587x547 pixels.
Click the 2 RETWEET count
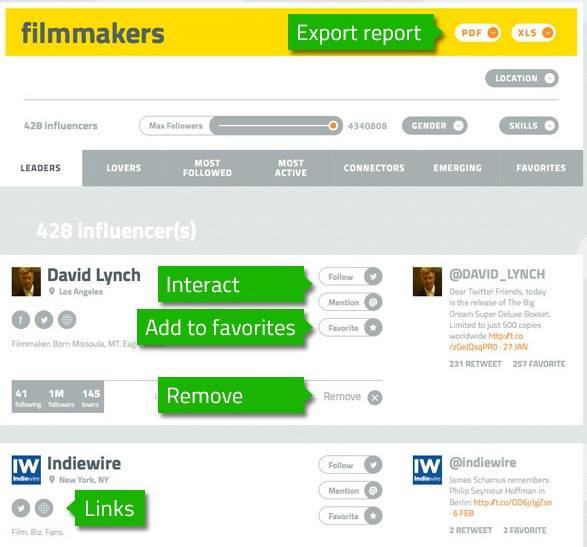tap(471, 531)
